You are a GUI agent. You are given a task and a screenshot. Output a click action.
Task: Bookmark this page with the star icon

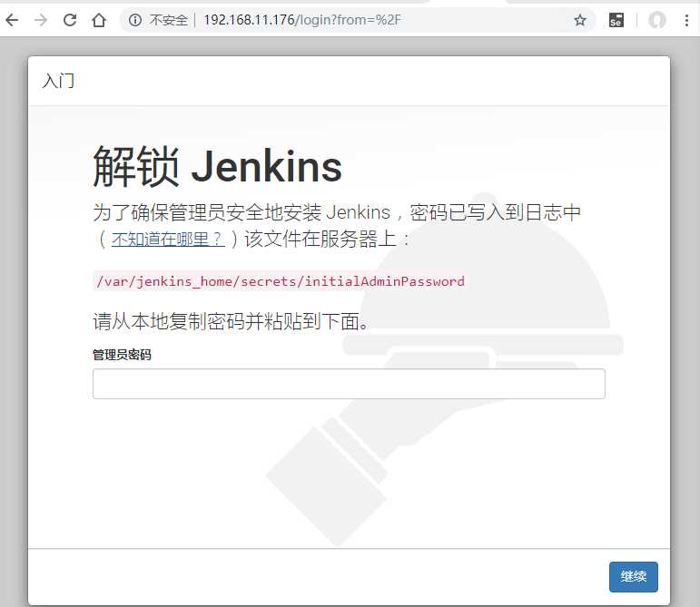pos(580,20)
